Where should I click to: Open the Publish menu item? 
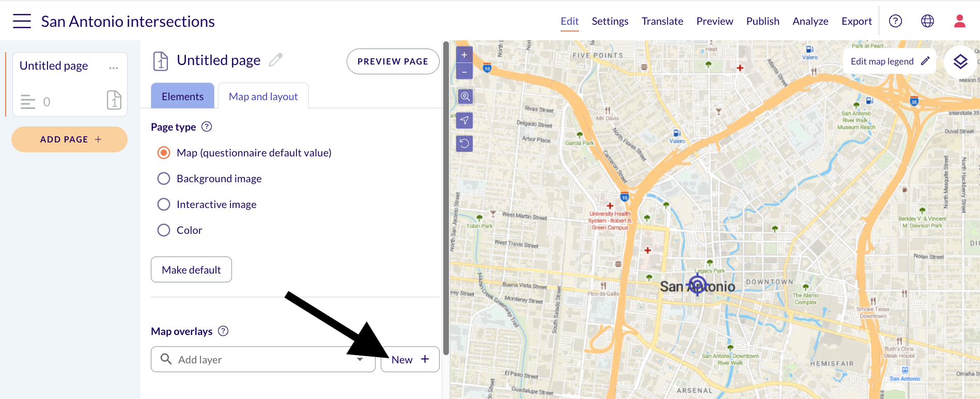click(x=763, y=21)
